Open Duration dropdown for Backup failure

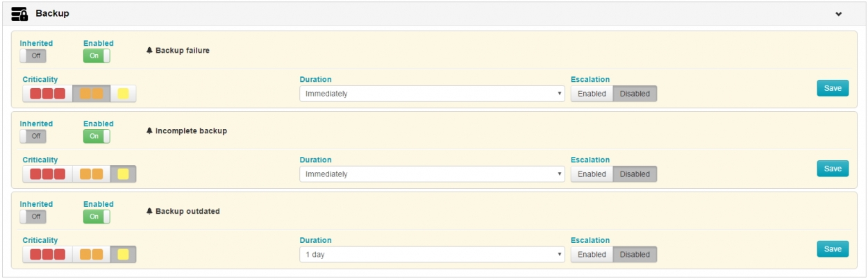(431, 94)
